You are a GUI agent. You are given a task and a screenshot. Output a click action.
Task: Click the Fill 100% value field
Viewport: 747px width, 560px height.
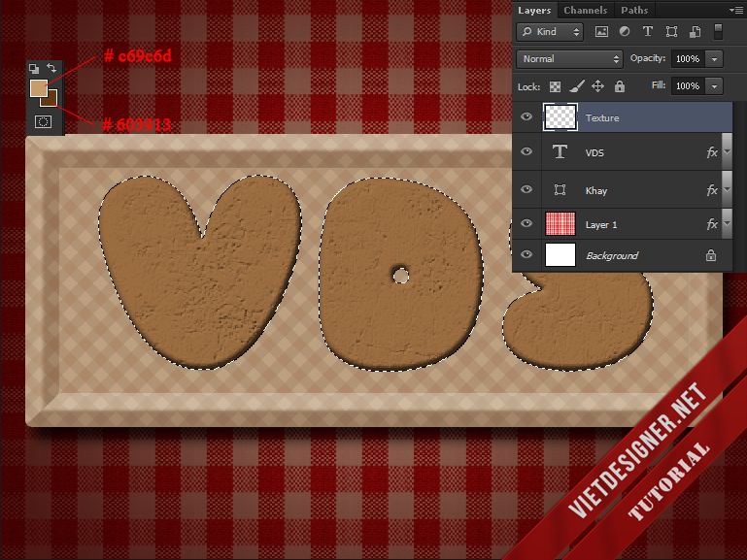click(x=688, y=86)
